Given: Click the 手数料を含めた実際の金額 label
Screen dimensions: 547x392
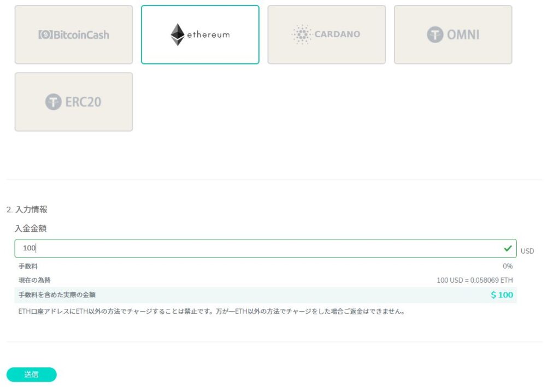Looking at the screenshot, I should click(x=57, y=295).
